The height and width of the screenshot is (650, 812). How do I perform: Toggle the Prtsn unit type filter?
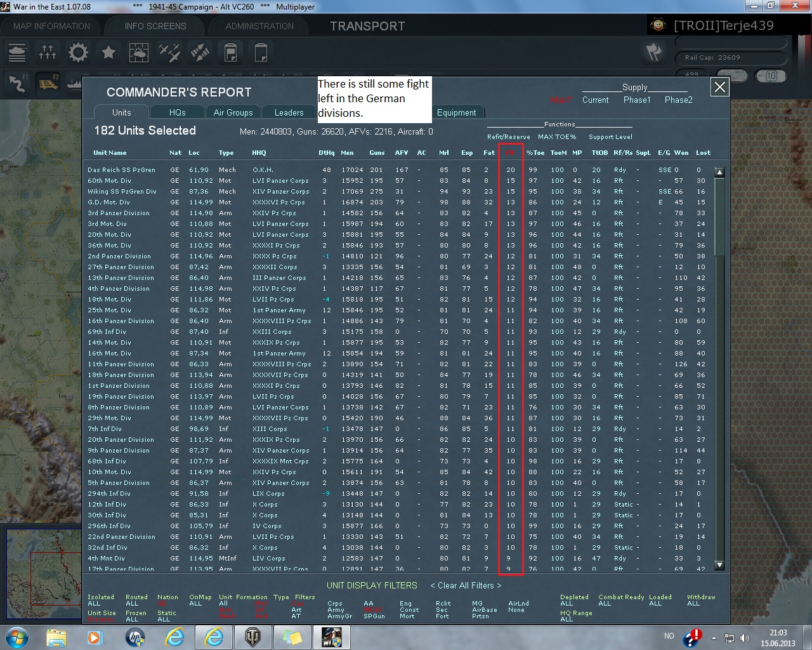point(480,616)
